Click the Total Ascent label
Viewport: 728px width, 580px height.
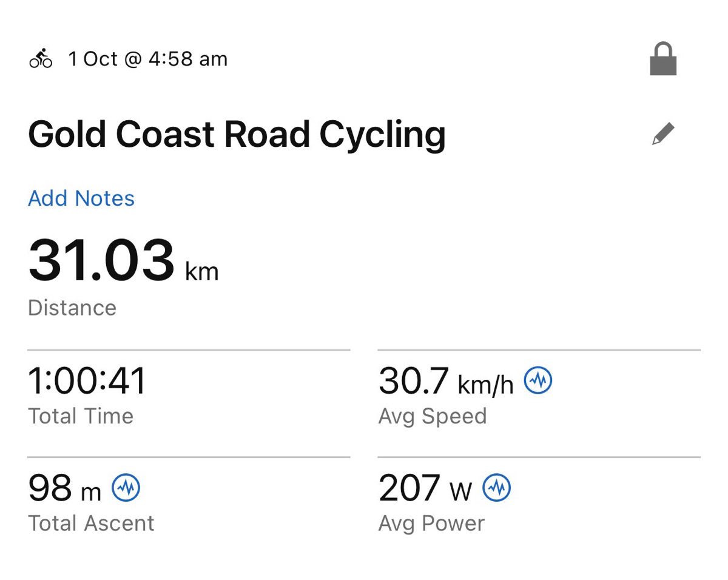[x=92, y=523]
